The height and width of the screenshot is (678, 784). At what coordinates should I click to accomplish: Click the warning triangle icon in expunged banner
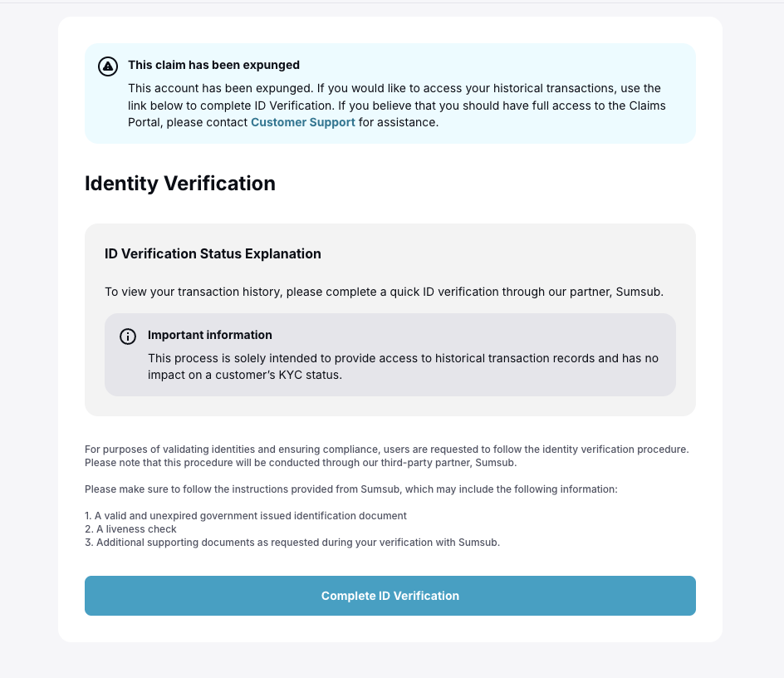(107, 66)
